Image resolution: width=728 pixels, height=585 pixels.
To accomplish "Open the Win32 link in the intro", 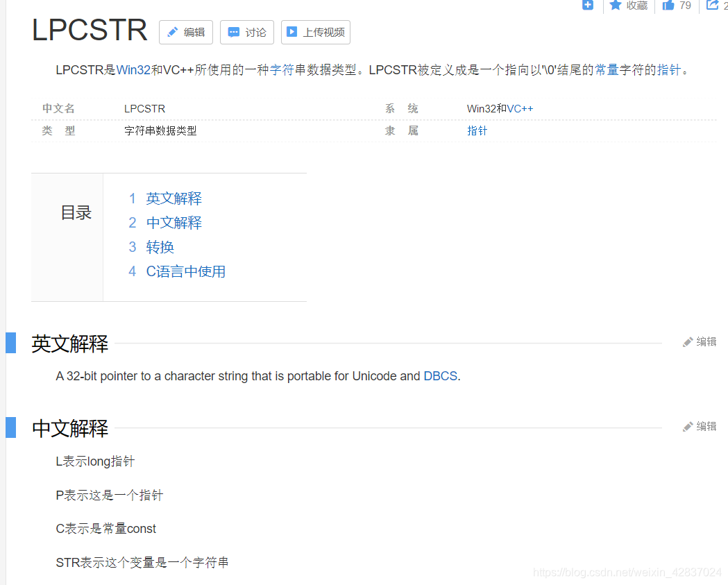I will pos(133,69).
